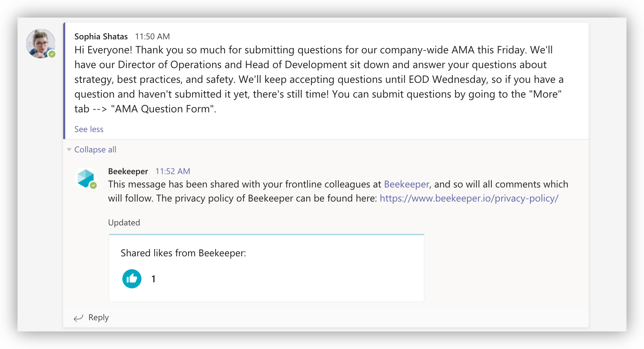Click the Reply text to respond
This screenshot has height=349, width=644.
[99, 317]
